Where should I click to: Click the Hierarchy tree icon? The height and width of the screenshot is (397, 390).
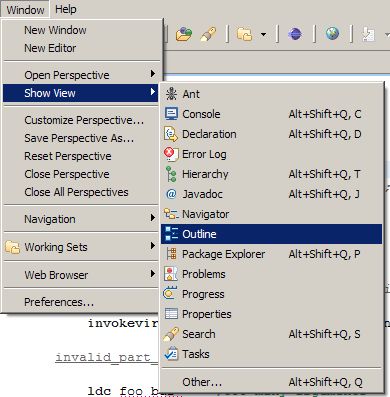point(171,174)
